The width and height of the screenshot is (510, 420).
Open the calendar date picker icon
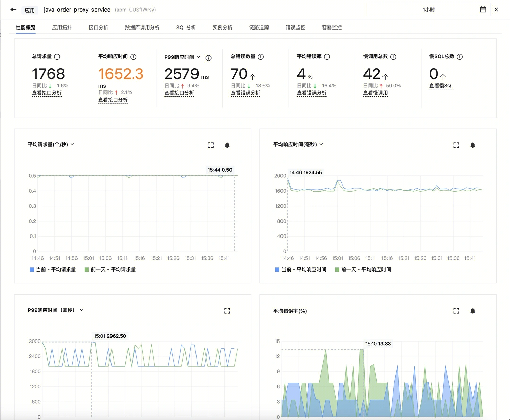coord(483,10)
